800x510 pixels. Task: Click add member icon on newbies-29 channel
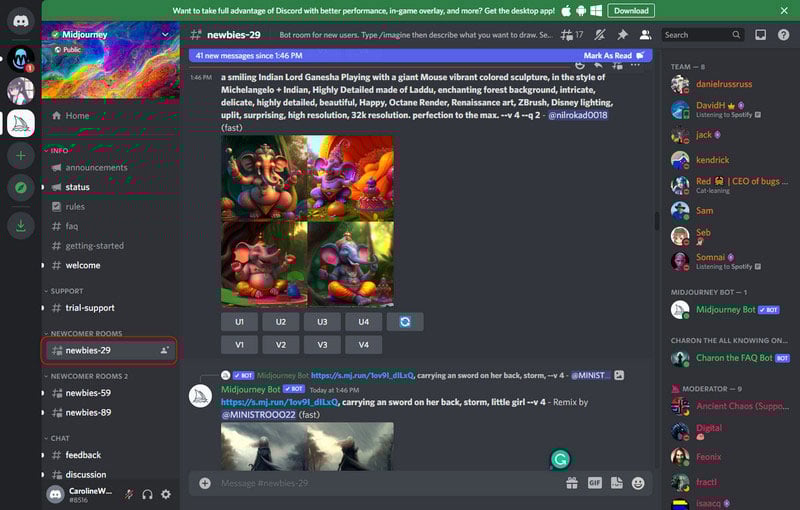164,350
